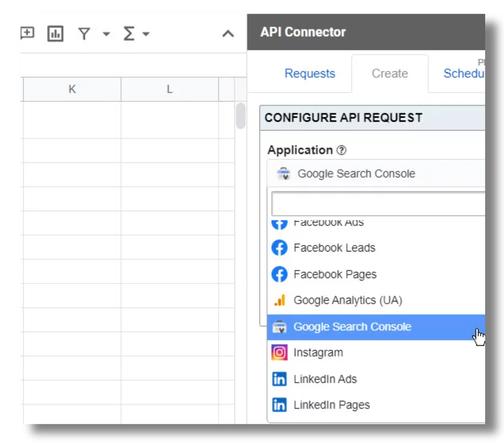
Task: Choose Facebook Pages in the application list
Action: 376,274
